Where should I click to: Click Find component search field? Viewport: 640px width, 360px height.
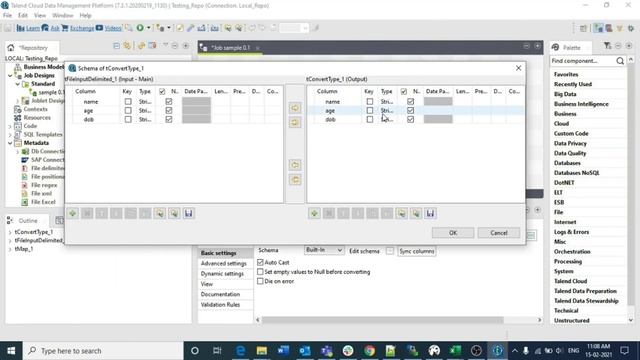click(x=582, y=61)
